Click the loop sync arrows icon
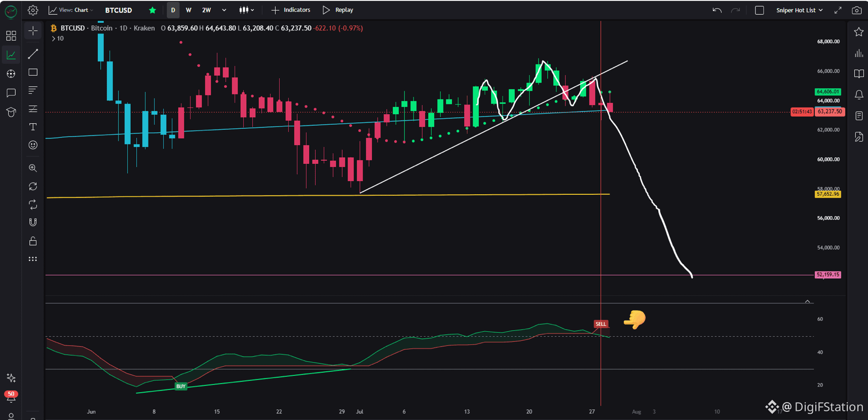Image resolution: width=868 pixels, height=420 pixels. (33, 204)
